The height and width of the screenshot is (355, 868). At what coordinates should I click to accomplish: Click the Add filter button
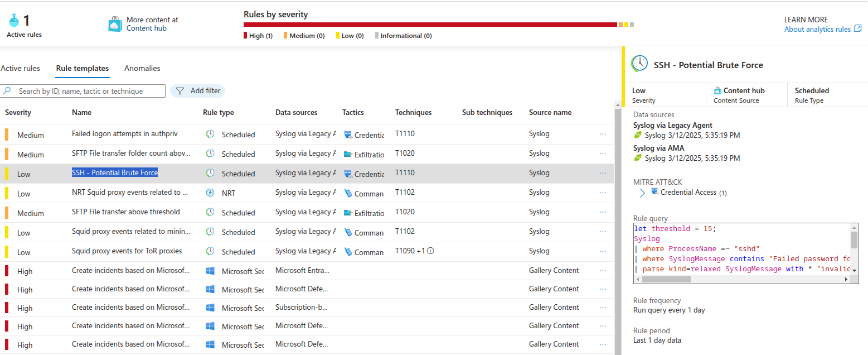pos(197,90)
